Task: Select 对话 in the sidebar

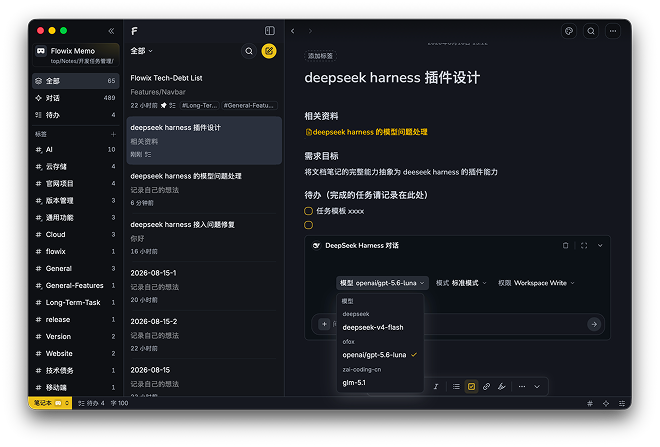Action: coord(76,98)
